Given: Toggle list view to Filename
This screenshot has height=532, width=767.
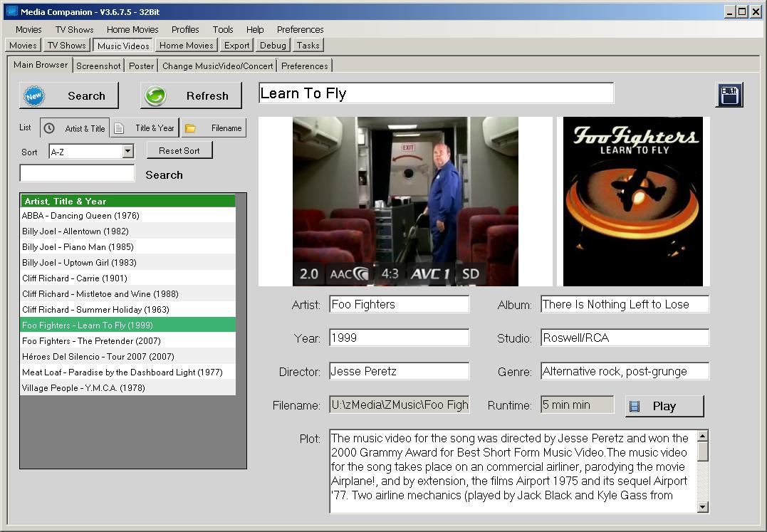Looking at the screenshot, I should pos(226,128).
